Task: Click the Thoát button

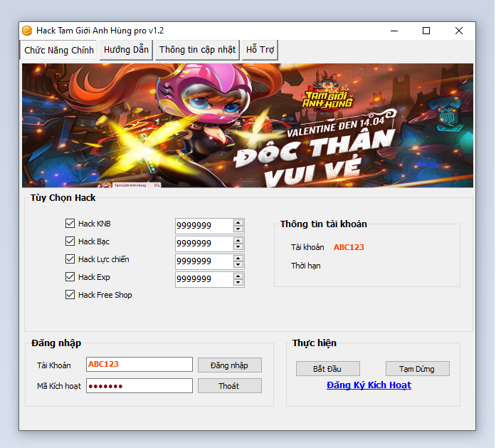Action: pos(229,386)
